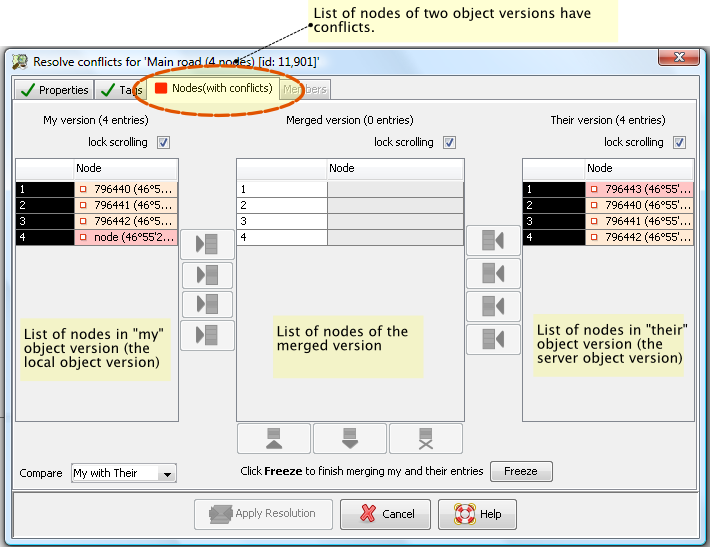Select node 796443 in Their version list
The height and width of the screenshot is (547, 710).
(638, 189)
